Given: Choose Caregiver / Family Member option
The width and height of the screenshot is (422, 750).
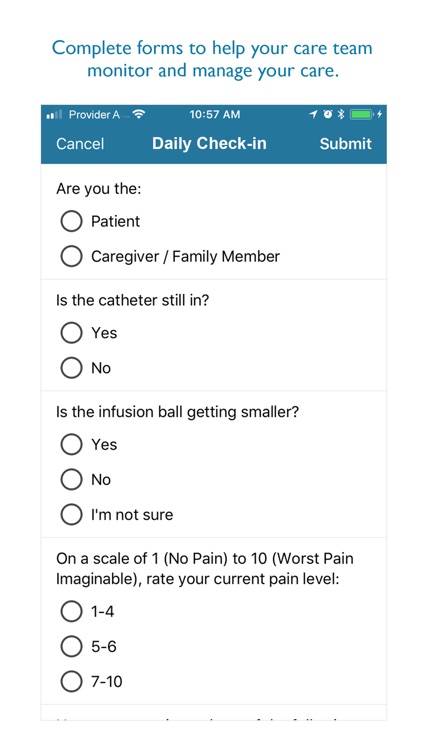Looking at the screenshot, I should tap(71, 256).
